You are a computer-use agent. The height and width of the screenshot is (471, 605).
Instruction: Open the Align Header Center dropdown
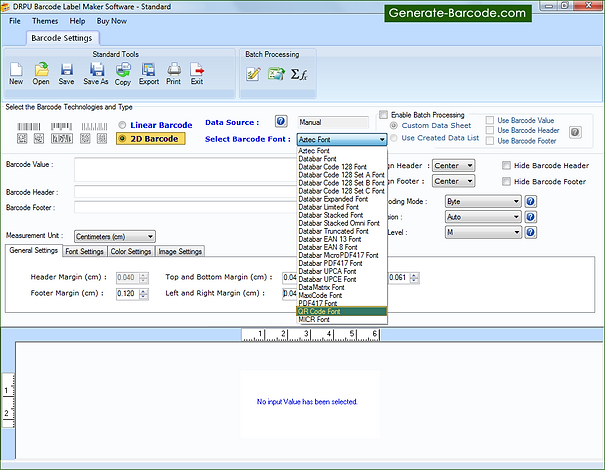453,165
